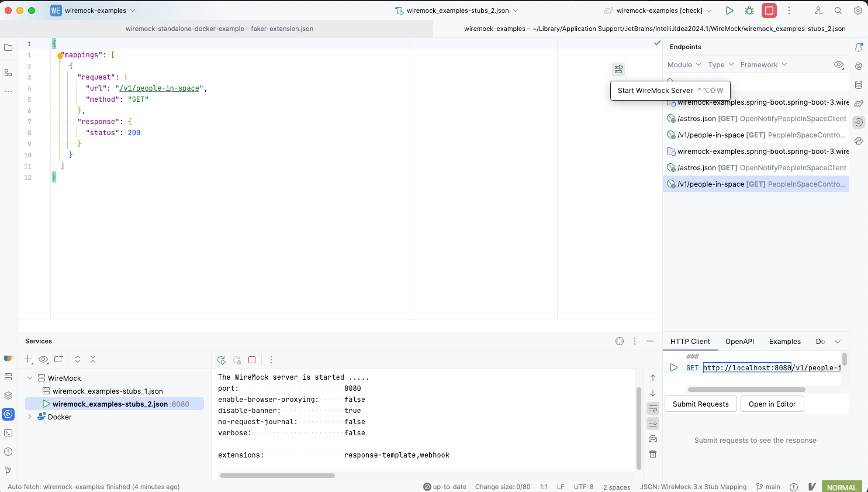Open the Database tool window icon
The width and height of the screenshot is (868, 492).
pos(859,85)
